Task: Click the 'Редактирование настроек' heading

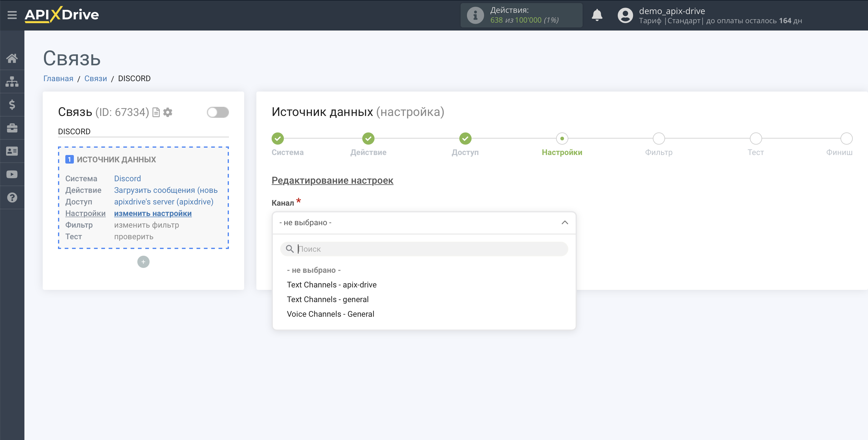Action: click(332, 181)
